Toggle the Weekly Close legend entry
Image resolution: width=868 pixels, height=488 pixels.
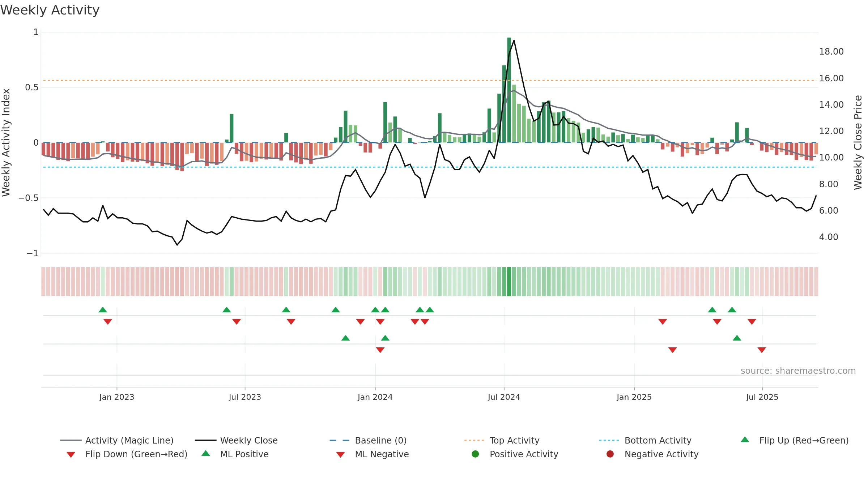click(x=236, y=440)
